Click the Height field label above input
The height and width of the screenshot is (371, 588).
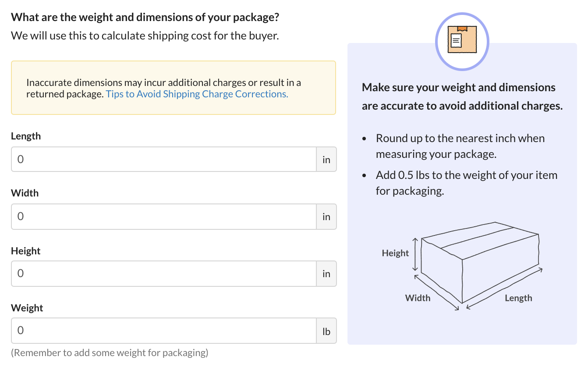coord(25,251)
